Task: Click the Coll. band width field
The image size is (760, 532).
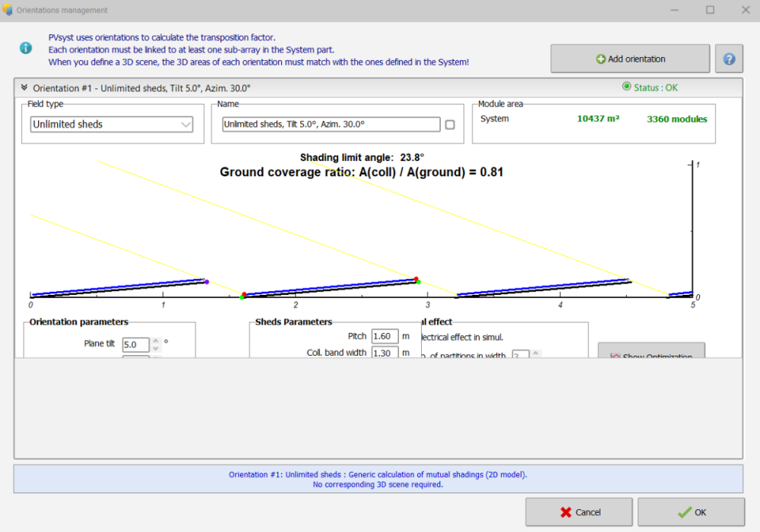Action: tap(385, 353)
